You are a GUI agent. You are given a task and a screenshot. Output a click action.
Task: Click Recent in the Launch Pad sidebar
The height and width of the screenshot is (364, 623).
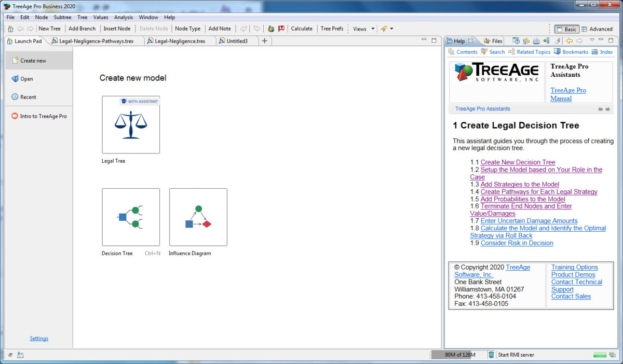pyautogui.click(x=26, y=96)
